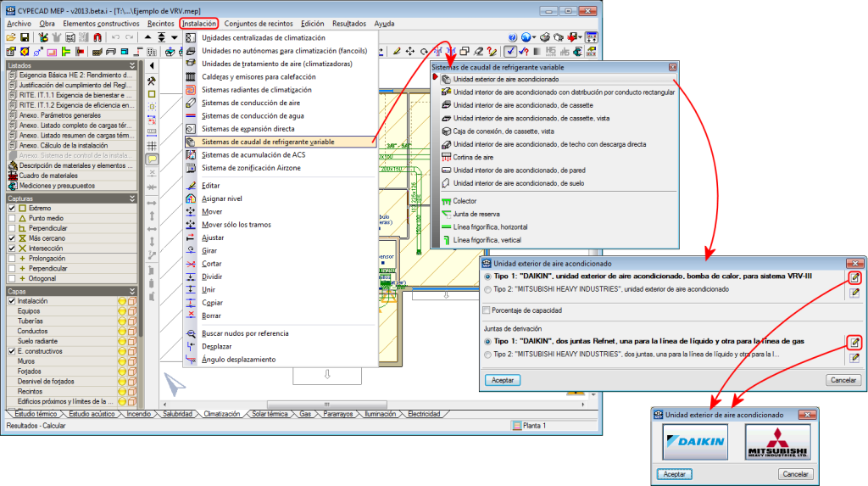
Task: Click the yellow pencil edit icon
Action: (397, 52)
